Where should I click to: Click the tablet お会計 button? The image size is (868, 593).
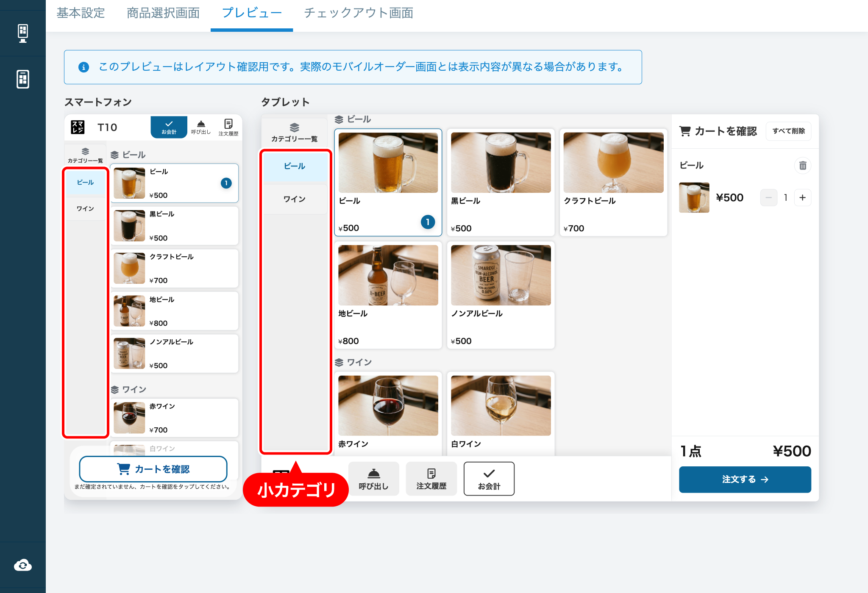pos(489,479)
